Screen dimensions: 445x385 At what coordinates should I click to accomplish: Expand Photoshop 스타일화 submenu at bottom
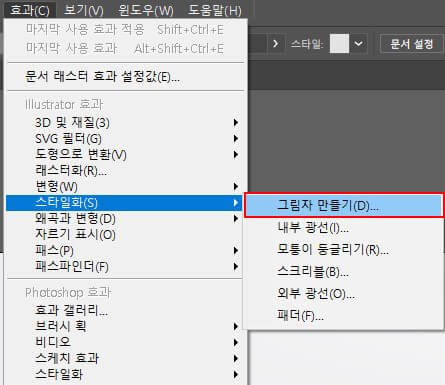(x=124, y=374)
